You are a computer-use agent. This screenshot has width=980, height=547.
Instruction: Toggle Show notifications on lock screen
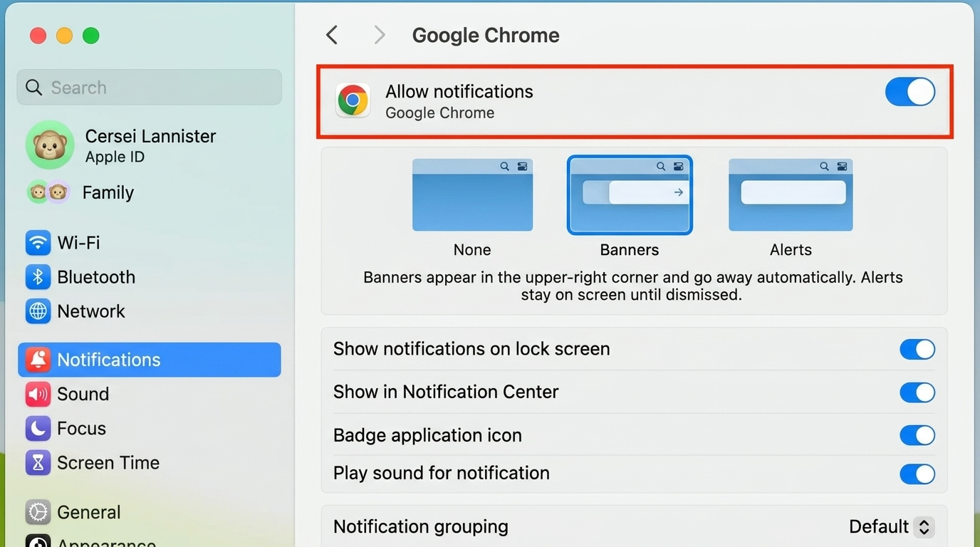(917, 349)
